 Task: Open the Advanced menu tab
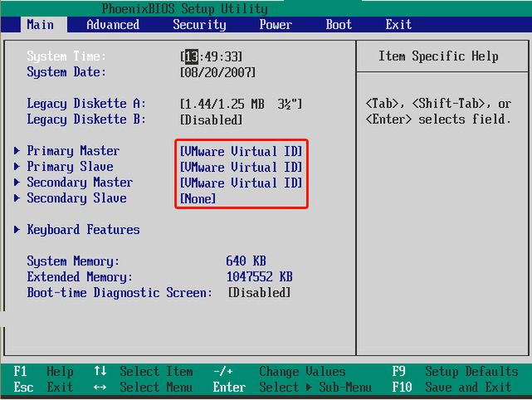click(113, 25)
